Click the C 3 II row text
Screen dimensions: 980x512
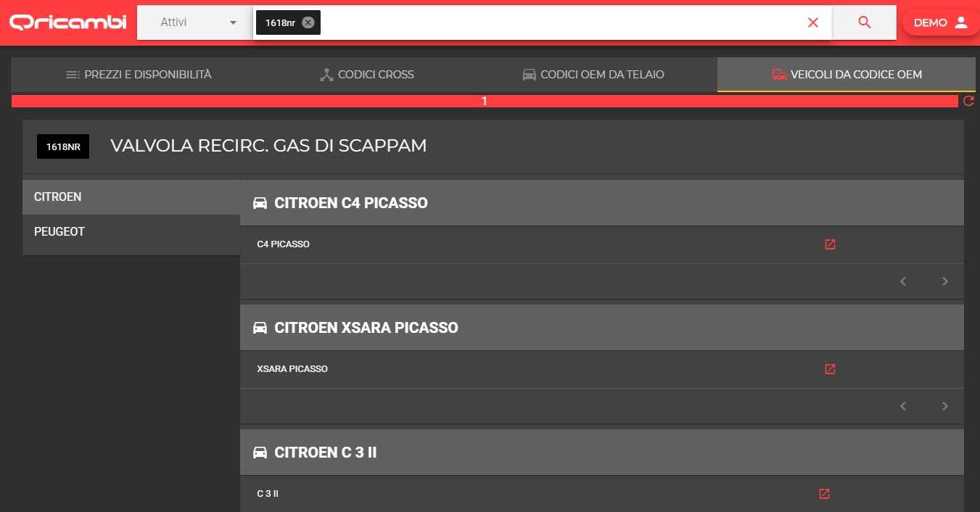[268, 494]
